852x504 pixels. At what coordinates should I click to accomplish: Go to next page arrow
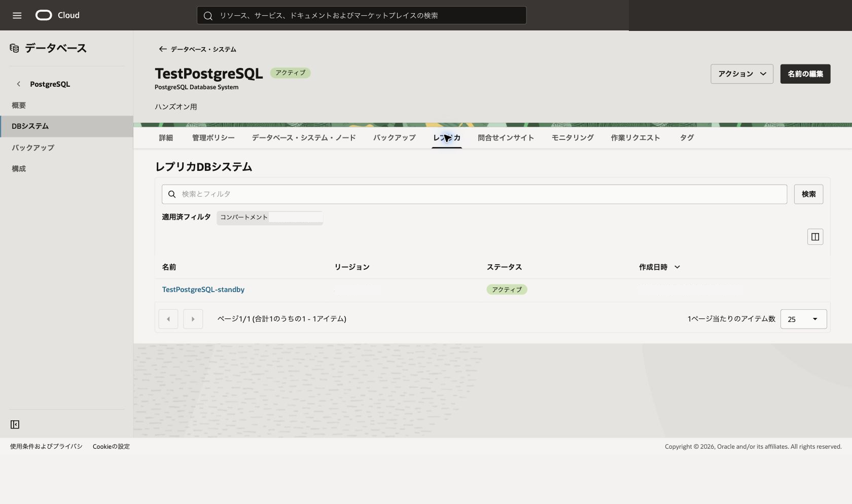point(193,319)
